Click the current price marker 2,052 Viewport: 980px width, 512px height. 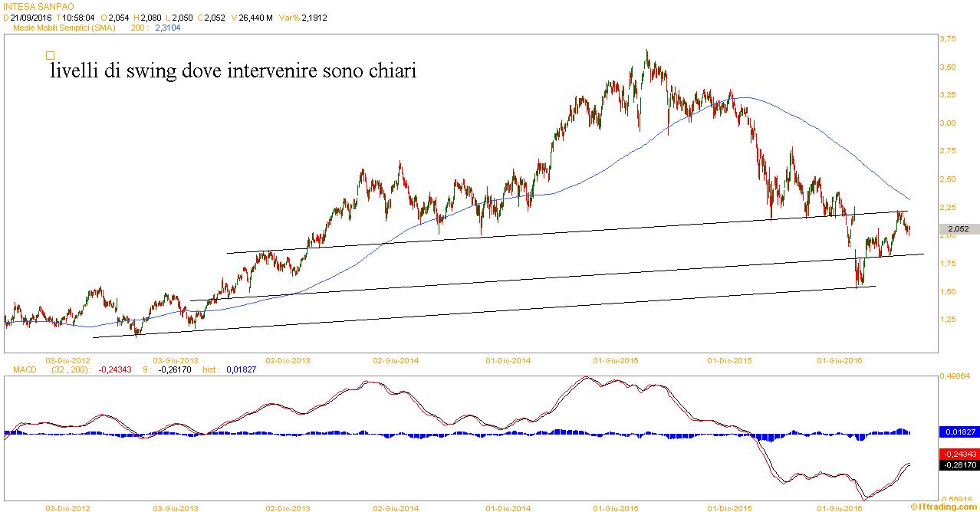[x=959, y=229]
